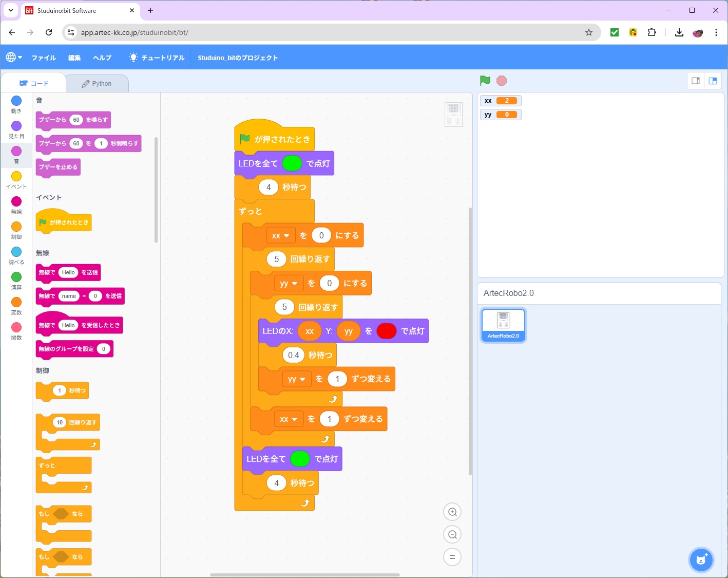Switch to the Python tab

click(x=97, y=84)
